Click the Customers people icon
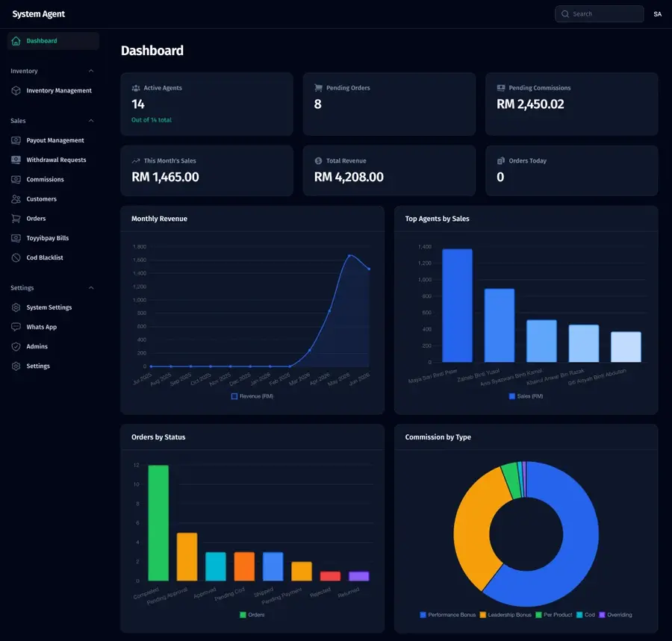Screen dimensions: 672x641 tap(16, 199)
